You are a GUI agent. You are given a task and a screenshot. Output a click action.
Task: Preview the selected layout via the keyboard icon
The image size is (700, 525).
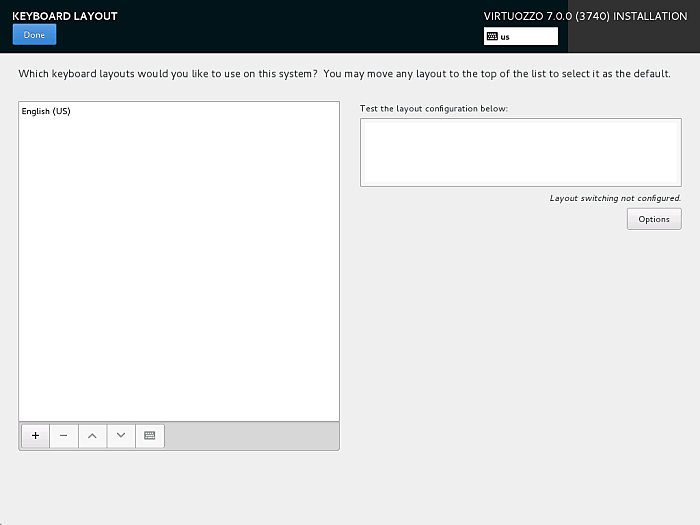click(x=150, y=436)
